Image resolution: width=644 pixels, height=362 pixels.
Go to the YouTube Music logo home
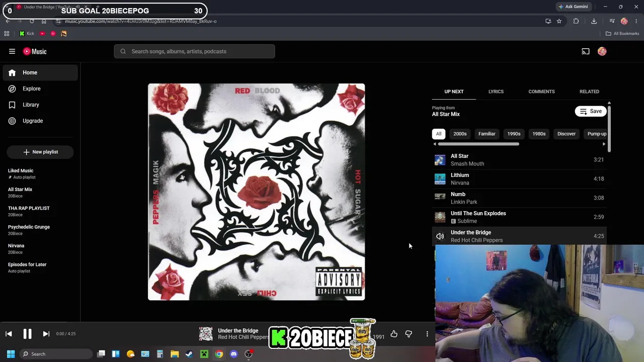pyautogui.click(x=35, y=51)
